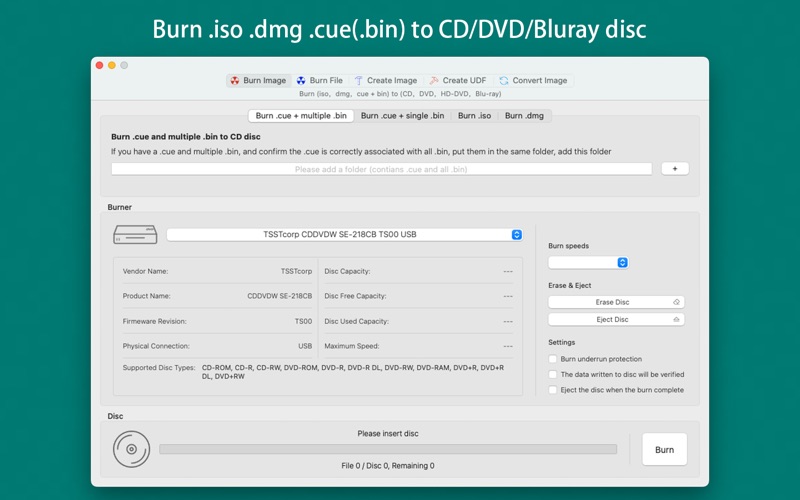Add a folder with the plus button
Image resolution: width=800 pixels, height=500 pixels.
pos(675,168)
